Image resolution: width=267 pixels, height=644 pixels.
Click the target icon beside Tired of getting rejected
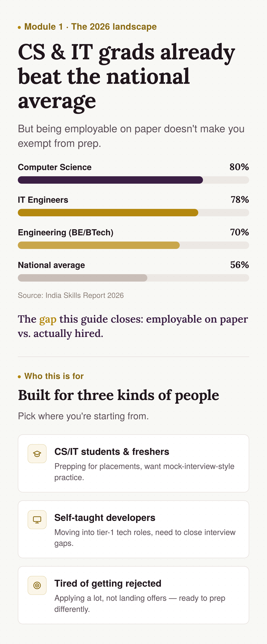click(x=37, y=585)
